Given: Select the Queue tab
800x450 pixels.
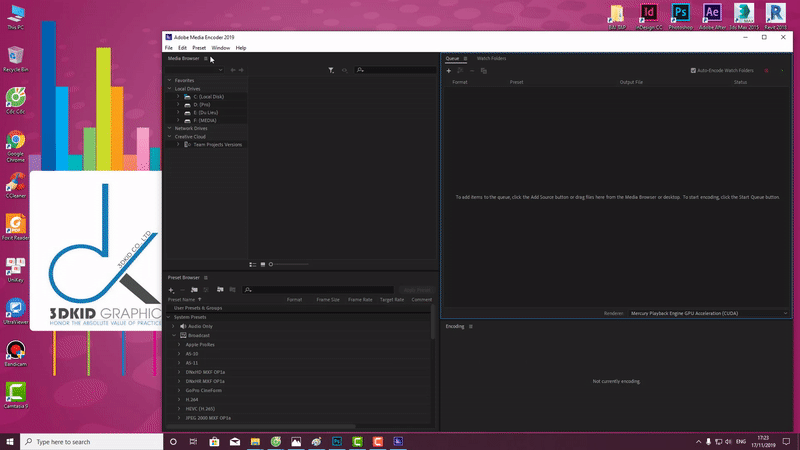Looking at the screenshot, I should click(x=452, y=59).
